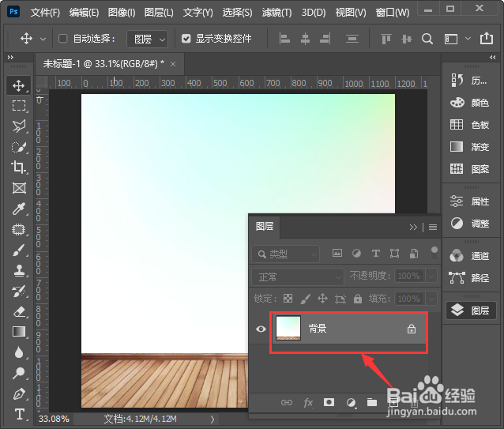Select the History Brush tool
The image size is (504, 429).
tap(19, 292)
